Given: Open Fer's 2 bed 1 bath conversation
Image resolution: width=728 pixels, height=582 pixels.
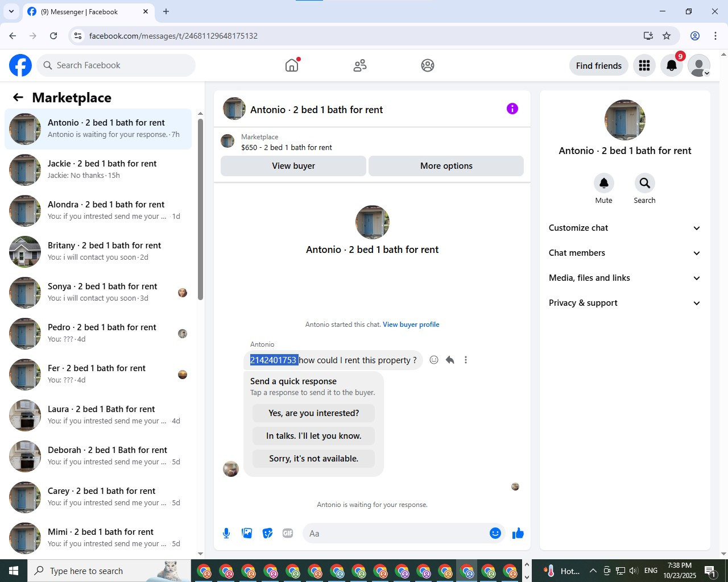Looking at the screenshot, I should click(98, 375).
